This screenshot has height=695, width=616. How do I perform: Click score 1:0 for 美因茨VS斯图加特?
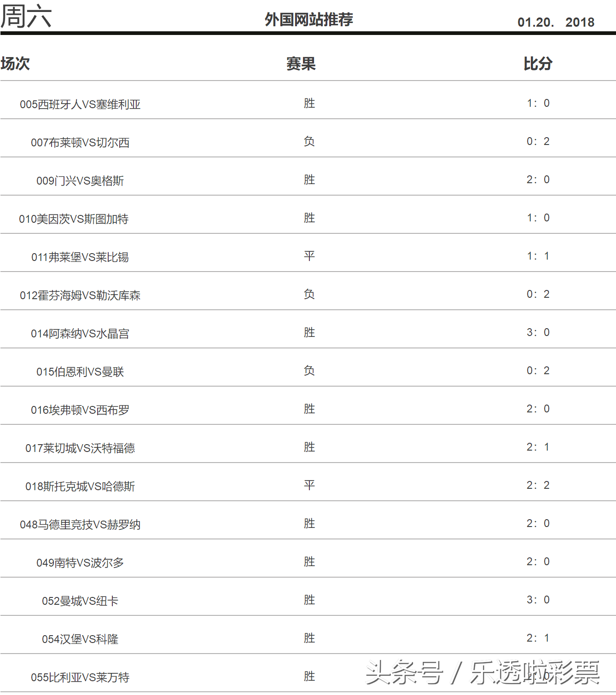[538, 218]
